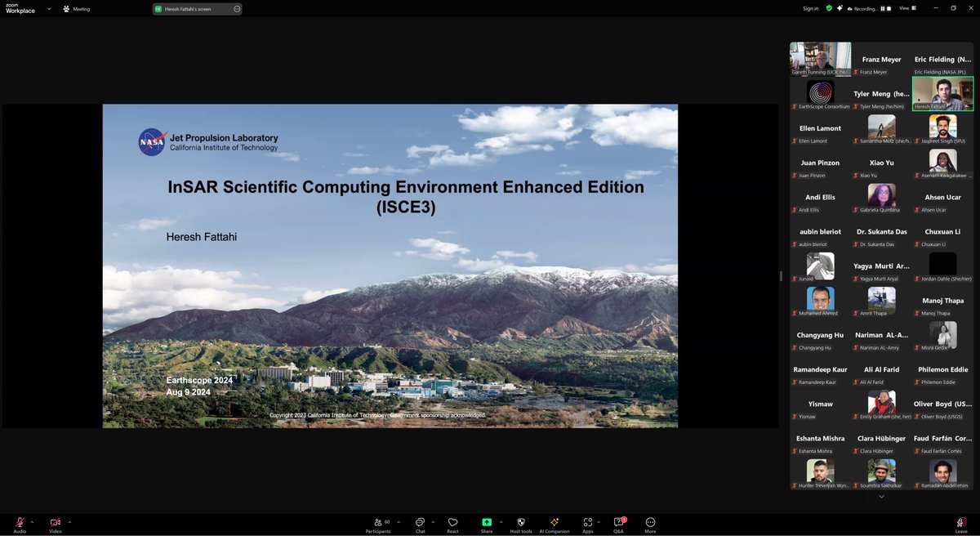
Task: Click the AI Companion sparkle in title bar
Action: pyautogui.click(x=840, y=8)
